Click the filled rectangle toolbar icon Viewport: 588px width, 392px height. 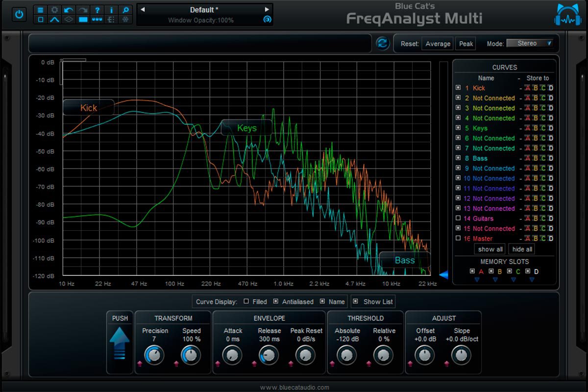tap(83, 20)
